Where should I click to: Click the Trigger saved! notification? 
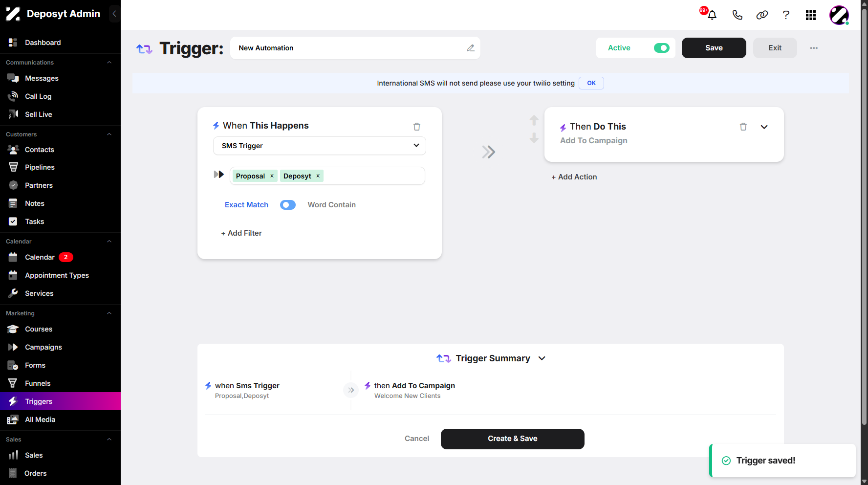tap(782, 461)
